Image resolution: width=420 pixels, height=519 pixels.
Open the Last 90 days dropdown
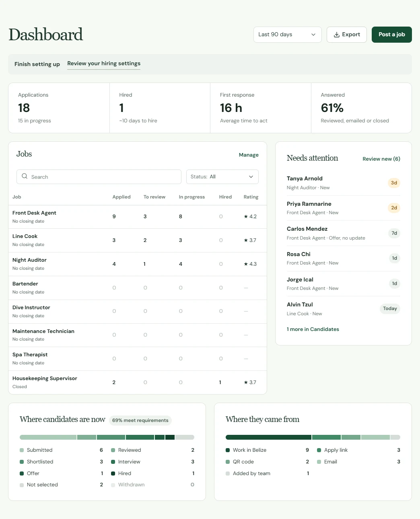coord(288,35)
